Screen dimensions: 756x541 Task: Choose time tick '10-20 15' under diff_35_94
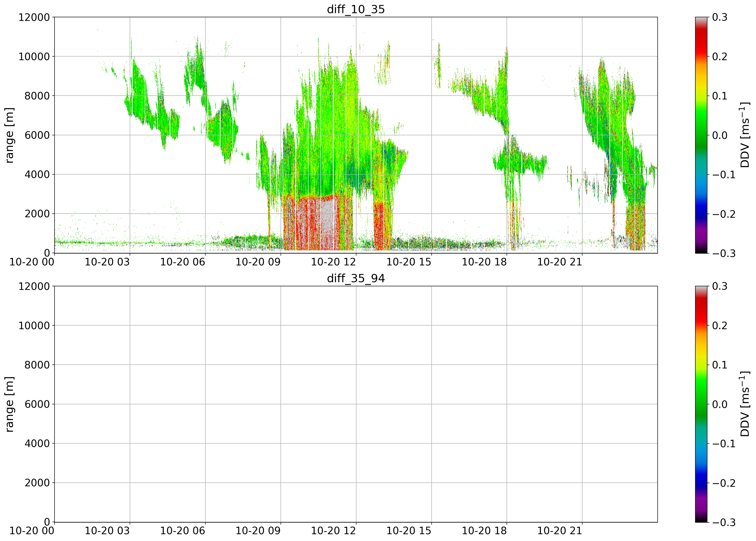tap(409, 531)
